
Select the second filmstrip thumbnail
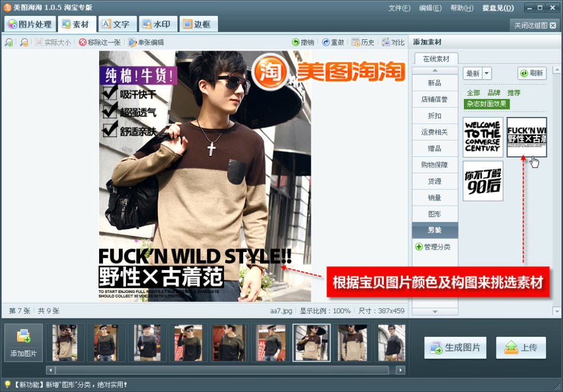(x=106, y=343)
